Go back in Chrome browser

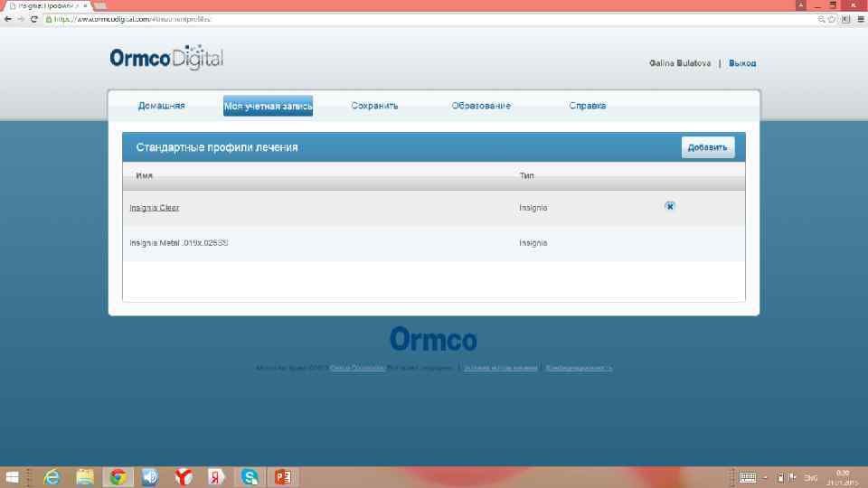click(8, 19)
